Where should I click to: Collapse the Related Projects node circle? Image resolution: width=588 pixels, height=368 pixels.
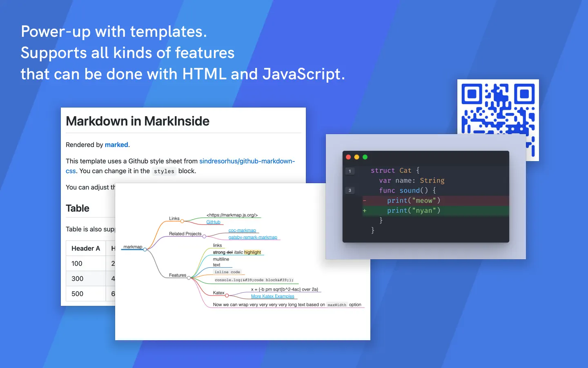pos(204,236)
